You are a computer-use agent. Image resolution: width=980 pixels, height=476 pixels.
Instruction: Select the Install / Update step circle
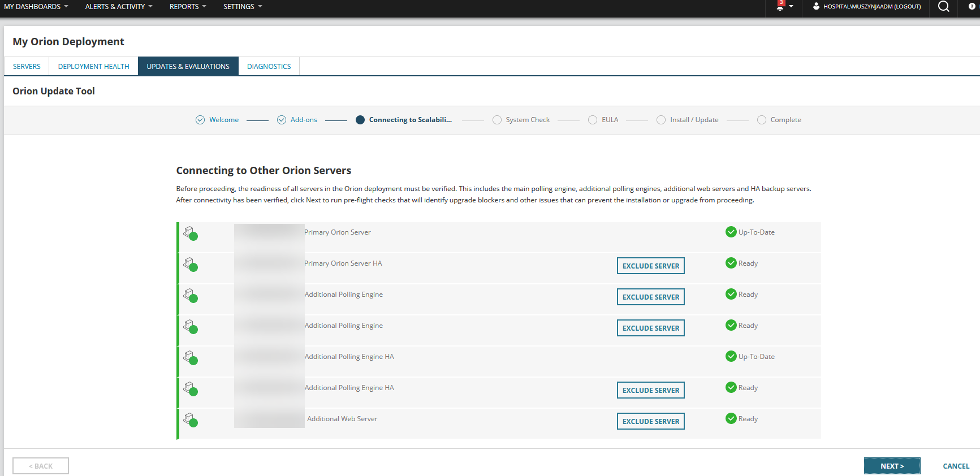coord(661,120)
